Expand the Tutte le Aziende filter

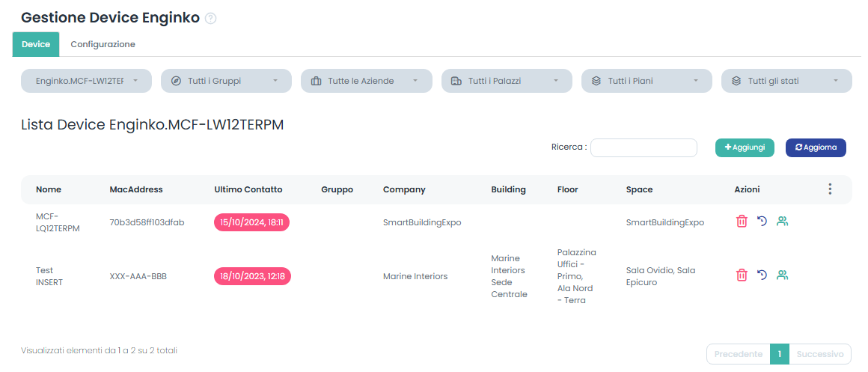(x=366, y=81)
